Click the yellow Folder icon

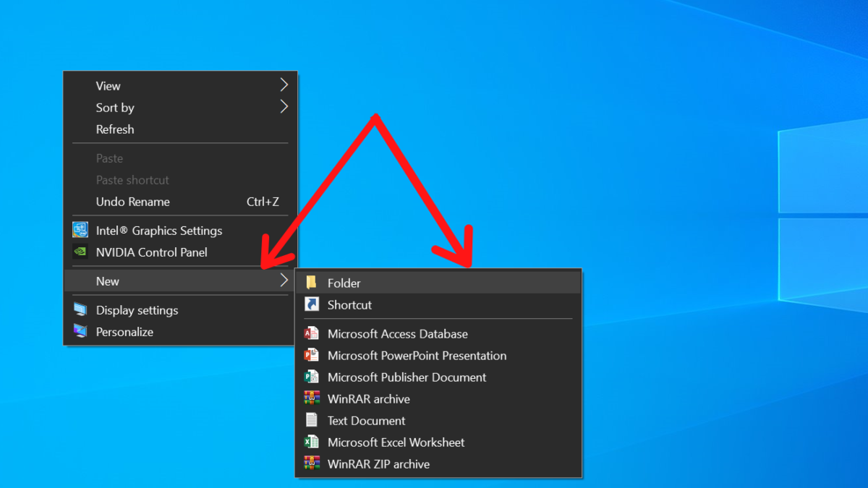pos(312,283)
